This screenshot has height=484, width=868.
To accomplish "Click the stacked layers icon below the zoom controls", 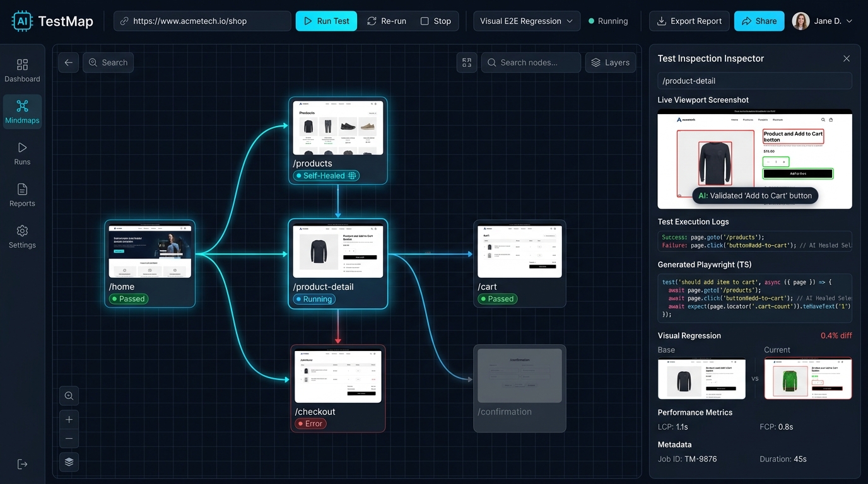I will pyautogui.click(x=69, y=462).
